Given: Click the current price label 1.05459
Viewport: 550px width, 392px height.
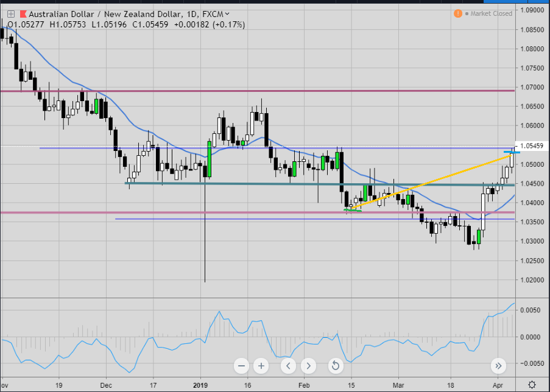Looking at the screenshot, I should click(531, 146).
